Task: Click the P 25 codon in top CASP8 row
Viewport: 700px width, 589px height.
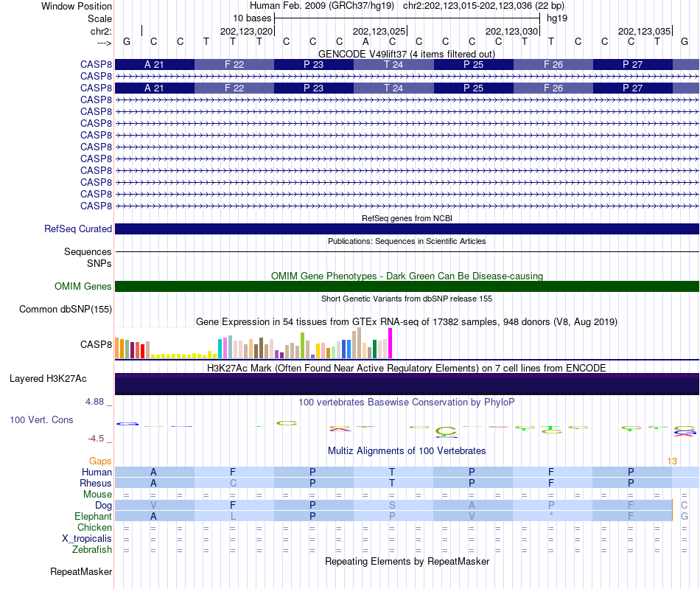Action: (473, 64)
